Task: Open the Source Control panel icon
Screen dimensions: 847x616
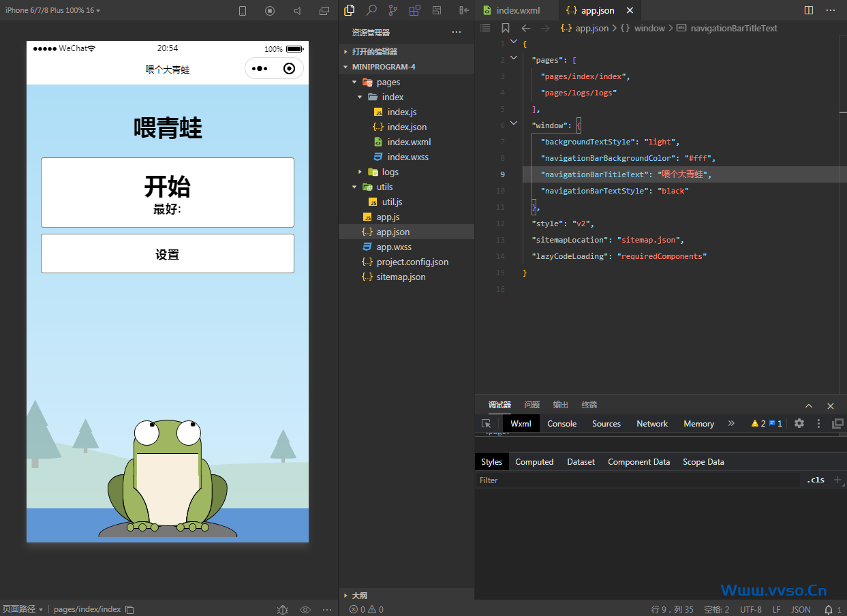Action: [x=392, y=10]
